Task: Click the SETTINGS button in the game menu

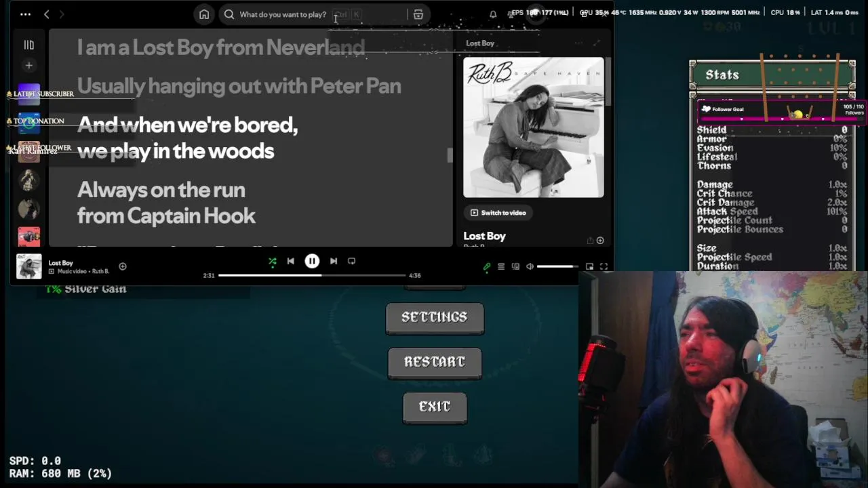Action: point(435,317)
